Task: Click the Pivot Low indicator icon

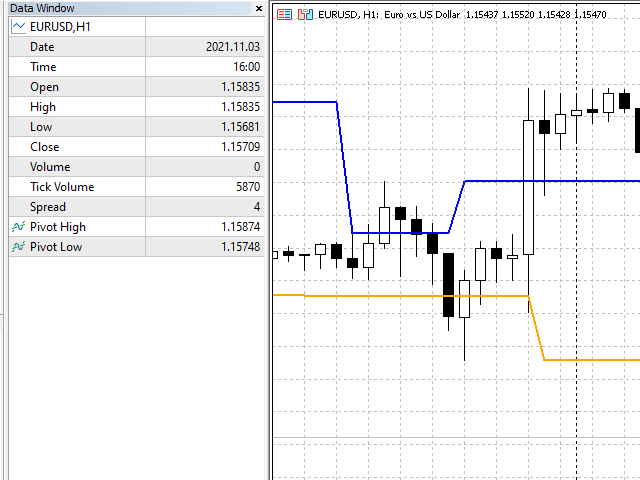Action: [18, 247]
